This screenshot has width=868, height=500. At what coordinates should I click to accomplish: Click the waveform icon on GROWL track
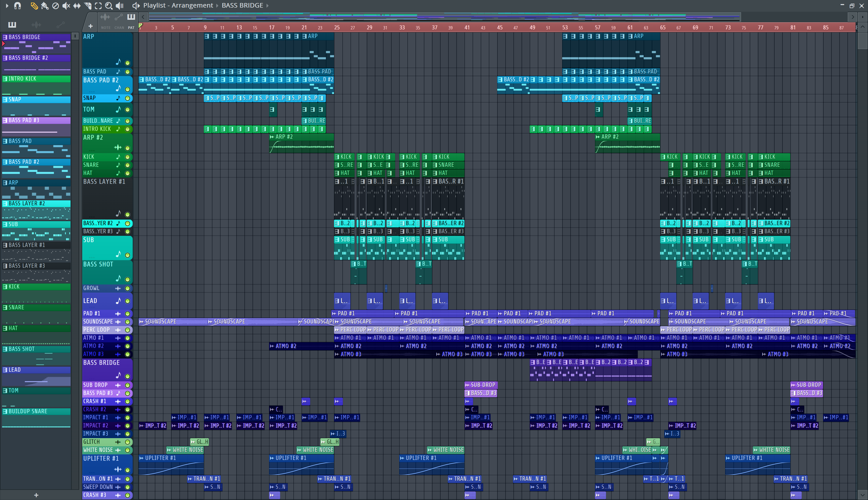pyautogui.click(x=118, y=288)
